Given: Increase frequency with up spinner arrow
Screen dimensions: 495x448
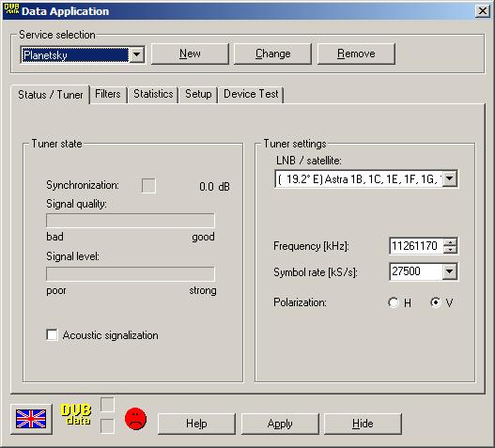Looking at the screenshot, I should pyautogui.click(x=450, y=242).
